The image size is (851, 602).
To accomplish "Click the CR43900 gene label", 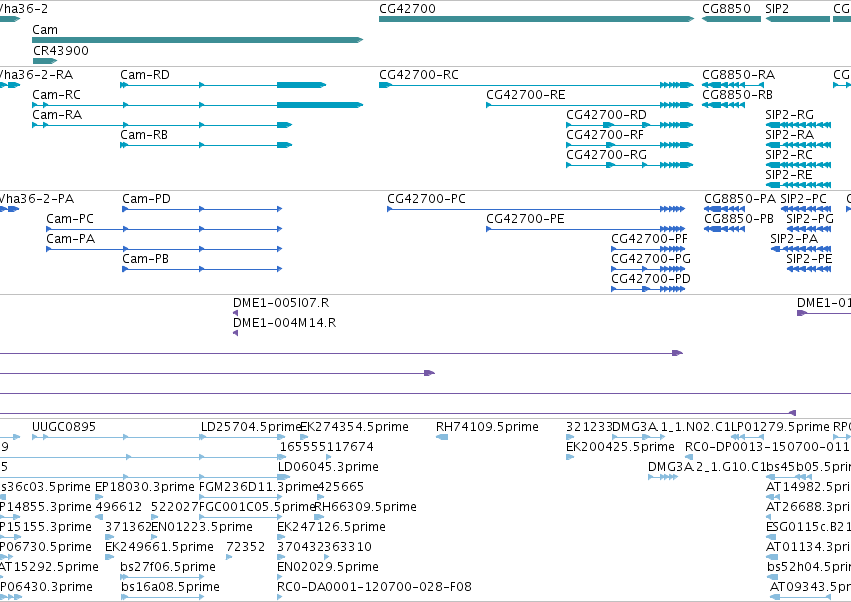I will pyautogui.click(x=61, y=50).
